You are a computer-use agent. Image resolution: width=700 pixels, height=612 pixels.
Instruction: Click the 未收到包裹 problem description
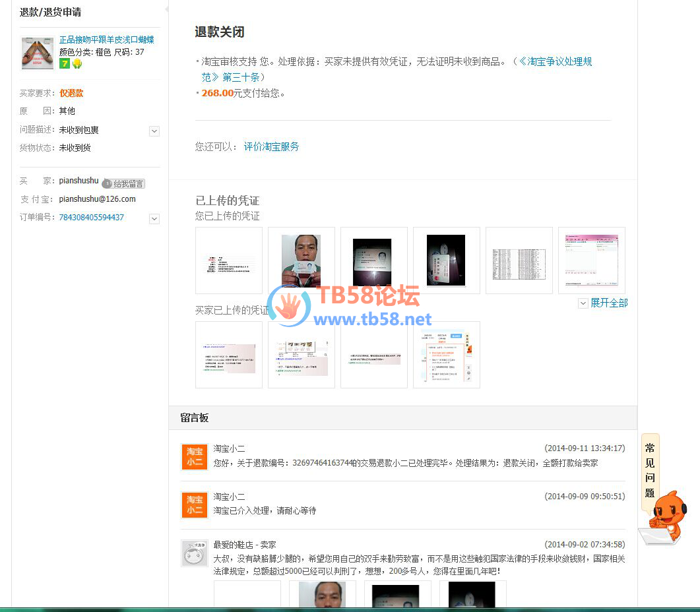(79, 130)
